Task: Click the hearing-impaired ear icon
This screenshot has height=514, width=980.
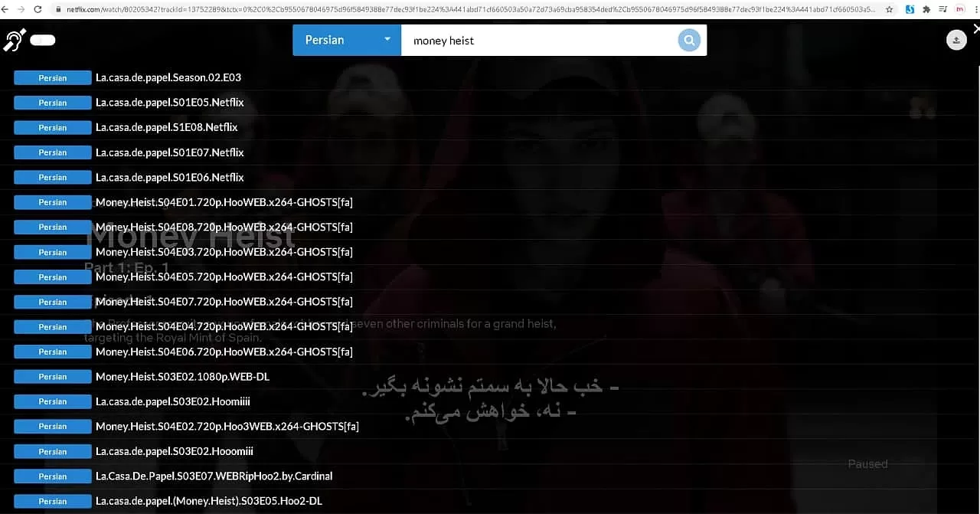Action: click(15, 41)
